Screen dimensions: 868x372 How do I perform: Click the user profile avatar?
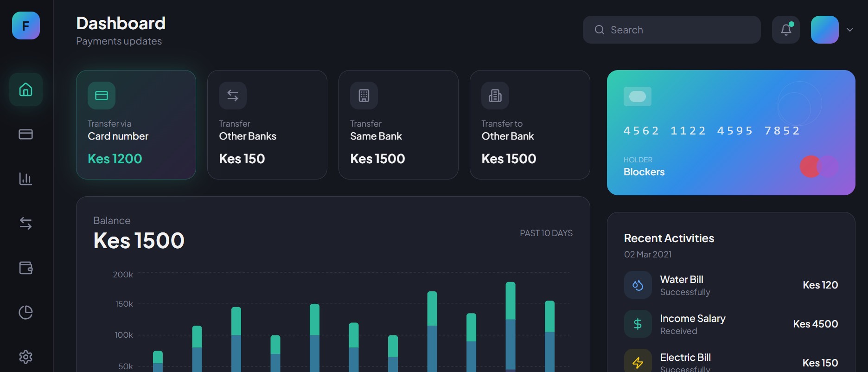[824, 30]
